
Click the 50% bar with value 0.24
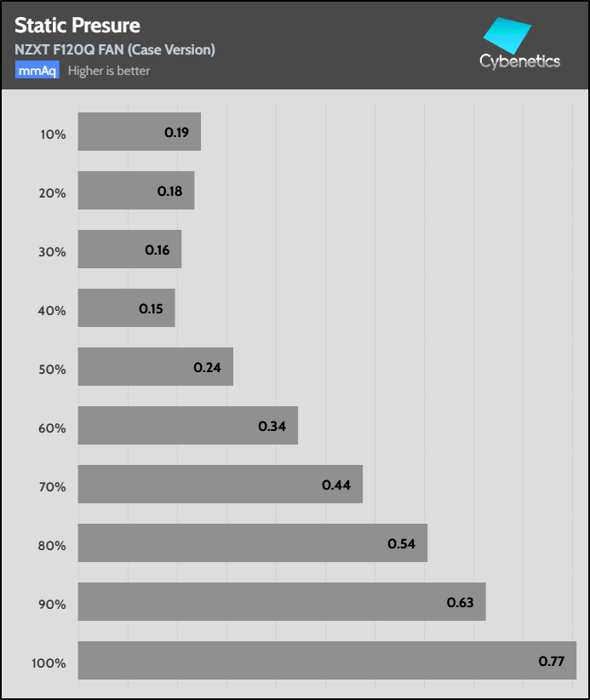tap(155, 366)
